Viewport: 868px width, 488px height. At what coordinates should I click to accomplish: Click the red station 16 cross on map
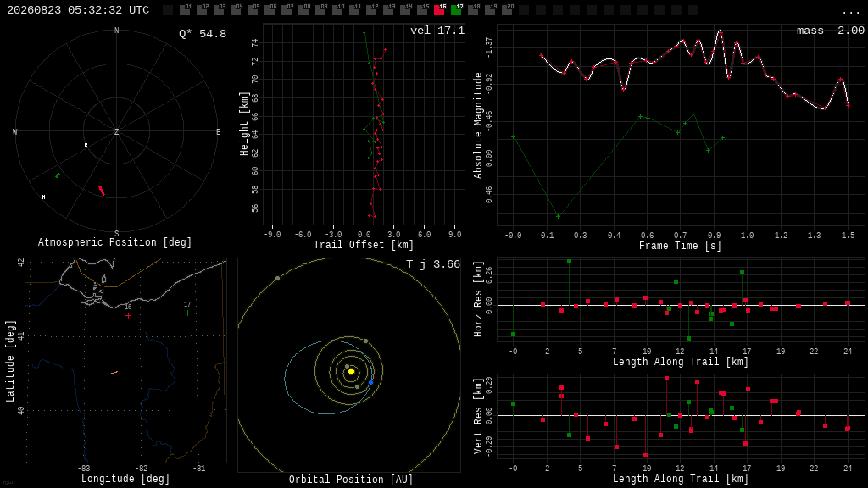click(129, 315)
